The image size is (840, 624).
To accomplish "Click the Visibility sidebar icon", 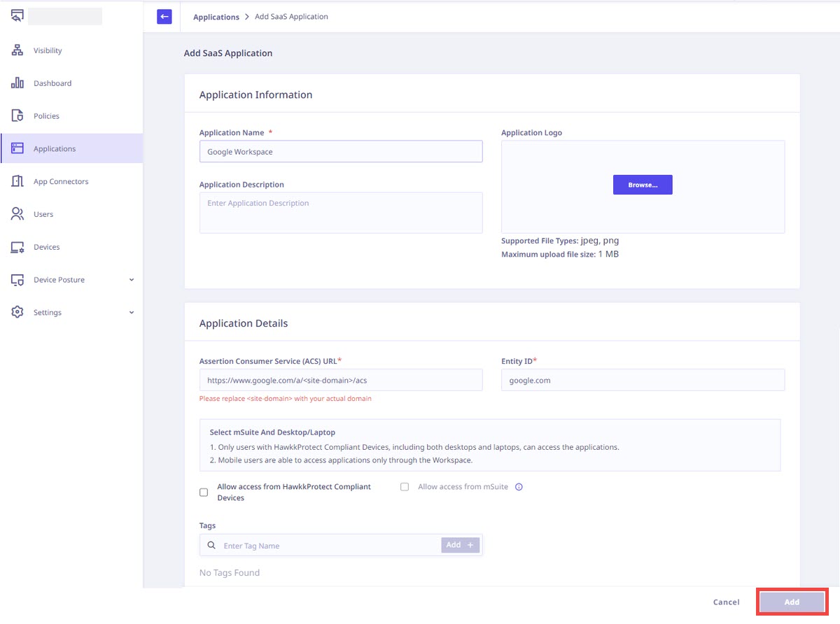I will click(17, 50).
